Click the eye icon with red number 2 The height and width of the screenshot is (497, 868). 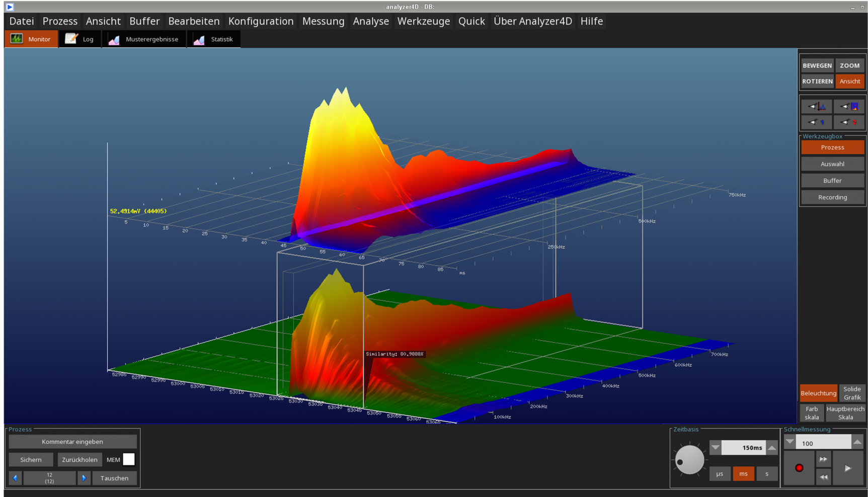click(x=849, y=122)
